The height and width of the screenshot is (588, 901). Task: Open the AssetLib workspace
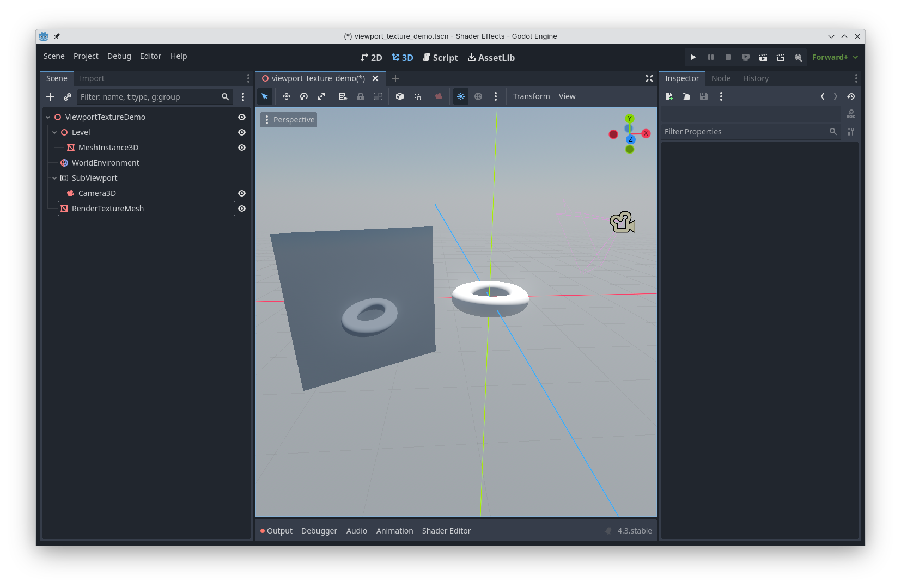point(491,58)
